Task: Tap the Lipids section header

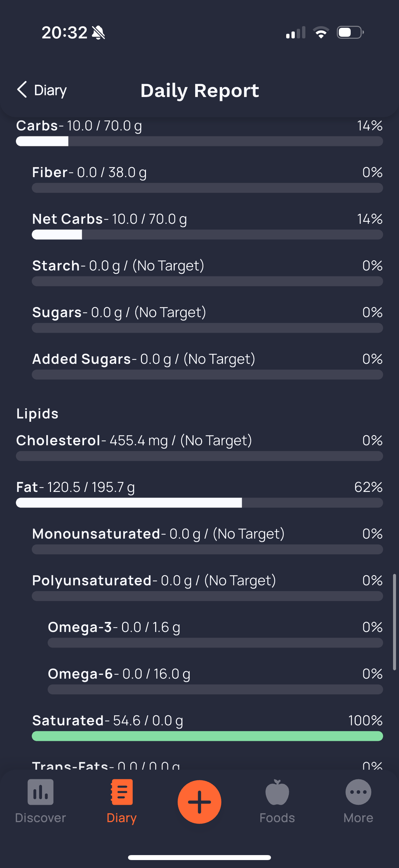Action: [x=37, y=413]
